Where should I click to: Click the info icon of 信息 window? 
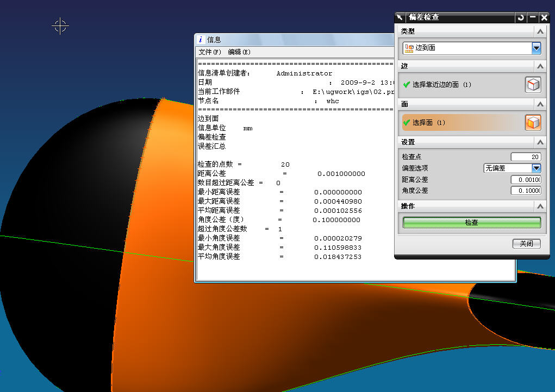(x=201, y=40)
